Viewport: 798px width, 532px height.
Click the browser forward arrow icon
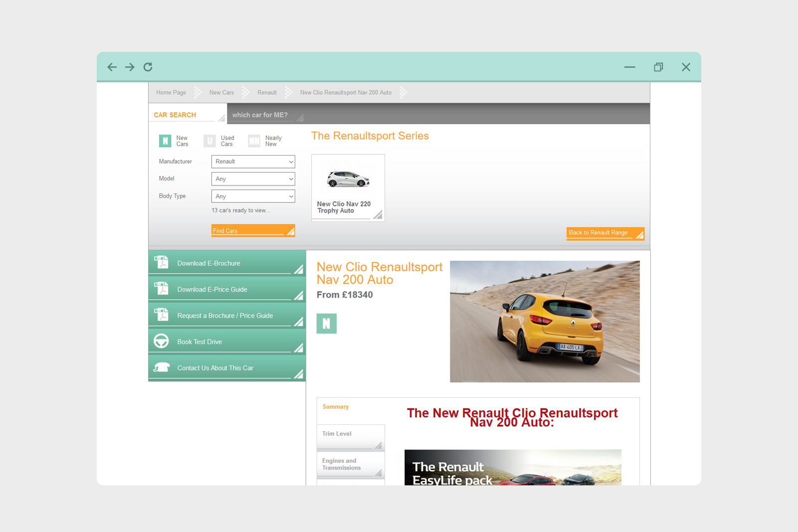click(130, 67)
